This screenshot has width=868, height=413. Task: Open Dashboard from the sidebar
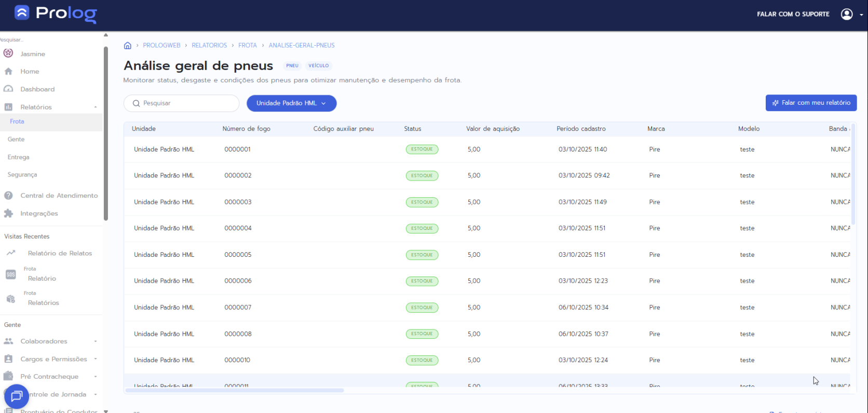point(37,89)
